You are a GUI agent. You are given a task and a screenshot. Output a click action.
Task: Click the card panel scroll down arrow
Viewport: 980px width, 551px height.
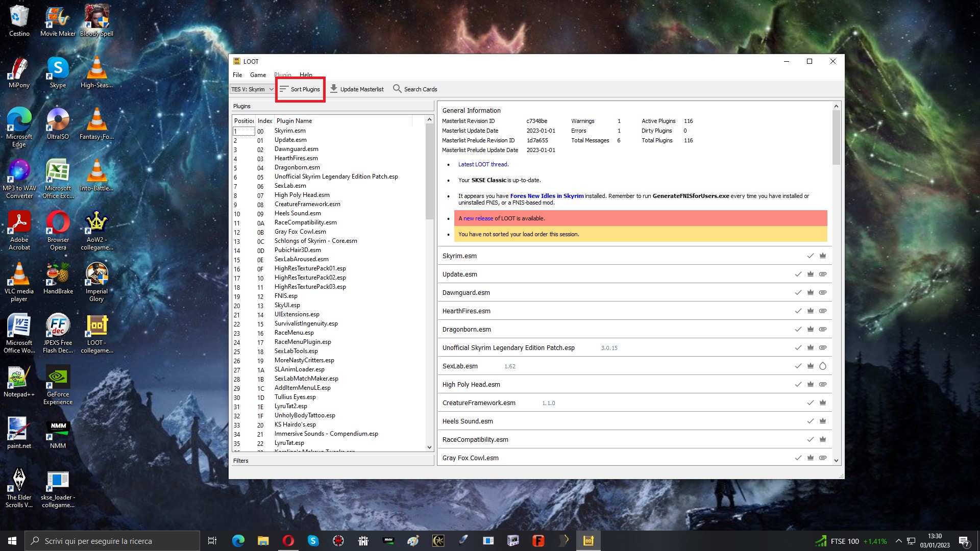836,460
